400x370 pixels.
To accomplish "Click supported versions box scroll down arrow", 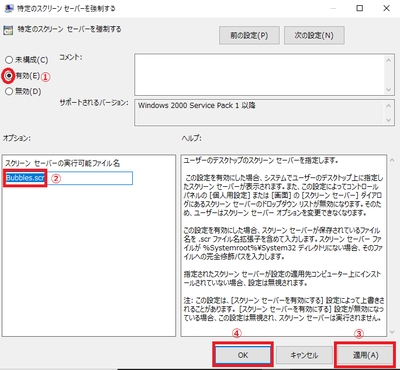I will click(x=388, y=120).
